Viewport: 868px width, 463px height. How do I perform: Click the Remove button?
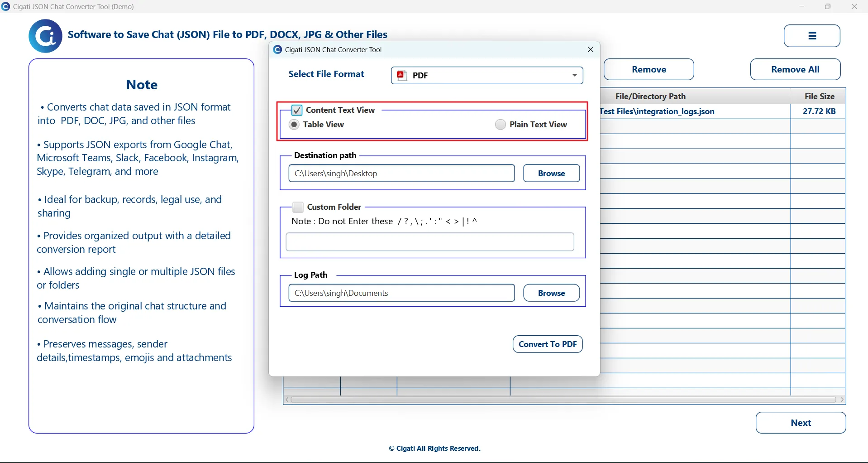[649, 69]
